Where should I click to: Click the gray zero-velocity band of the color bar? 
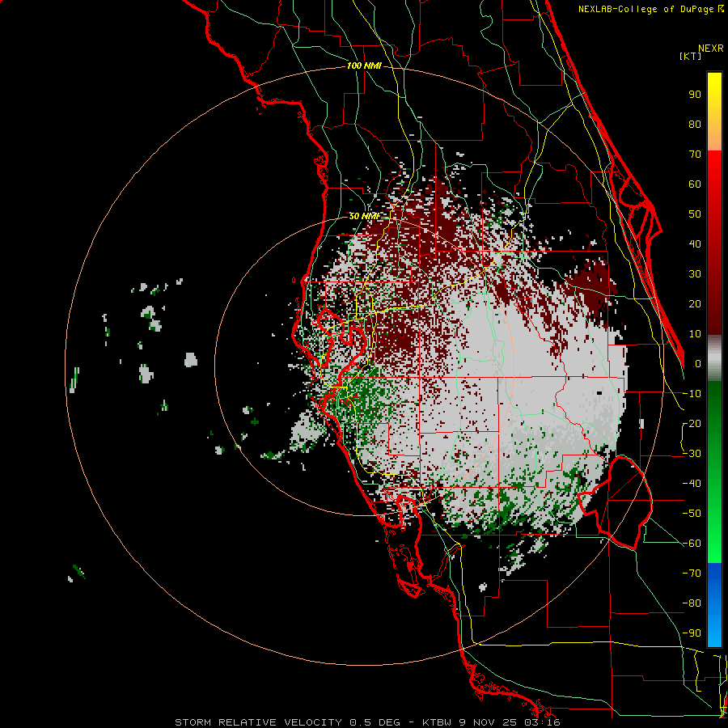714,358
